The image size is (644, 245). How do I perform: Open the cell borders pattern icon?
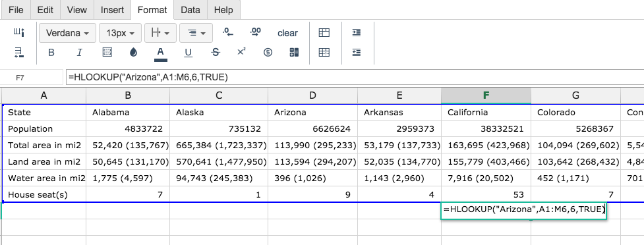pyautogui.click(x=107, y=53)
